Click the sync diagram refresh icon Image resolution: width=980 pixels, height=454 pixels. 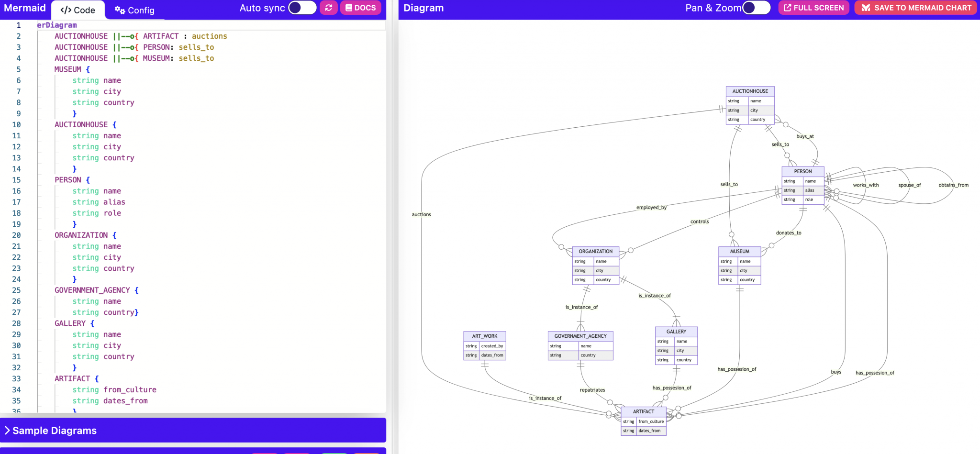click(328, 8)
